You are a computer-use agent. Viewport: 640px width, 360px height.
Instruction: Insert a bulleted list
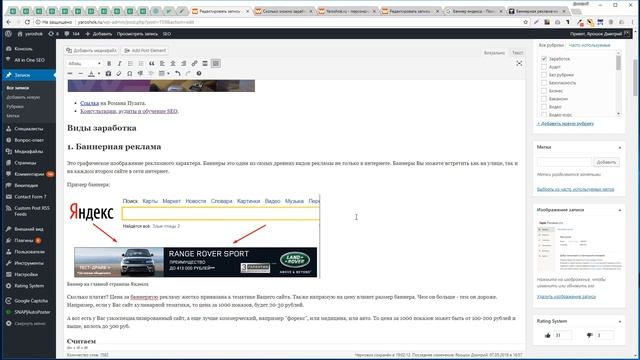coord(130,63)
